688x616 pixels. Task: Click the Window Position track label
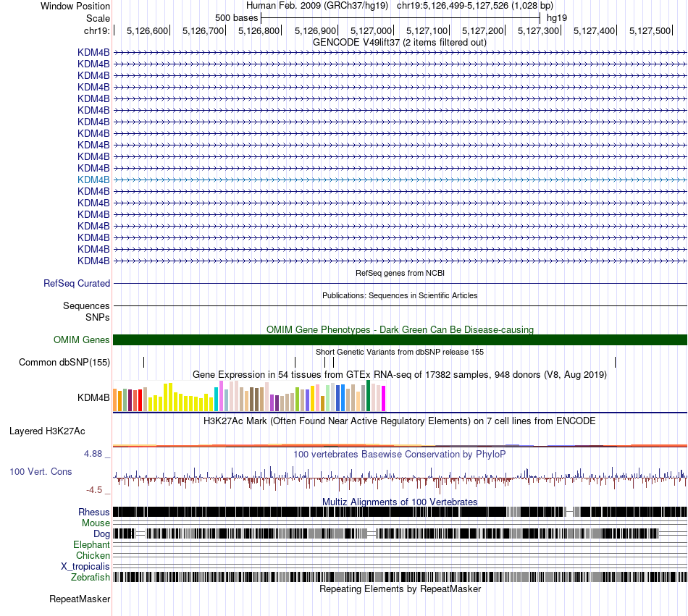pyautogui.click(x=75, y=6)
